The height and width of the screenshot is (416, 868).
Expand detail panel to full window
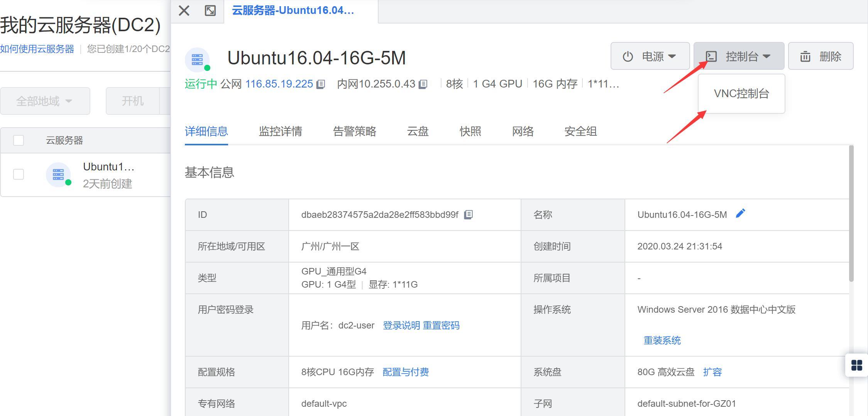click(210, 11)
